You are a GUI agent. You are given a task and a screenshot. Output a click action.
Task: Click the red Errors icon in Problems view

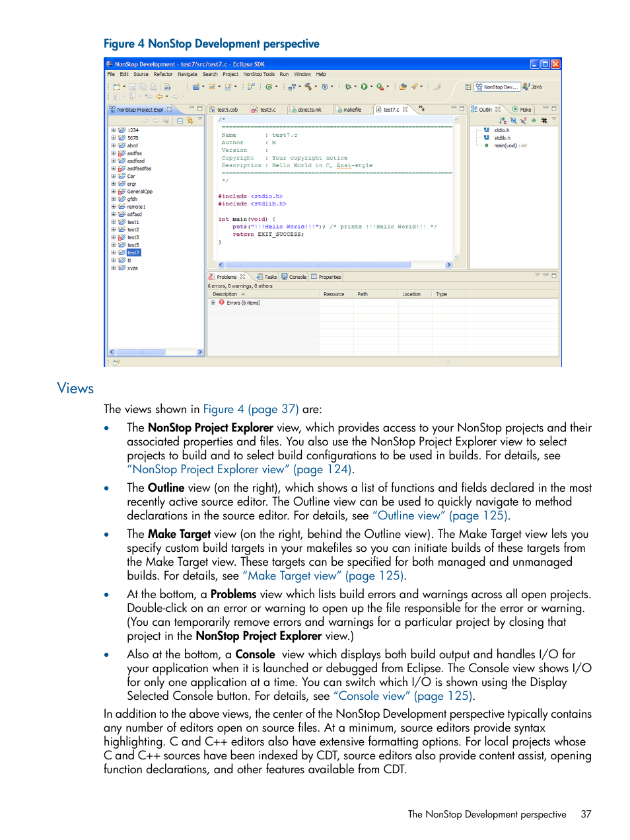(222, 302)
